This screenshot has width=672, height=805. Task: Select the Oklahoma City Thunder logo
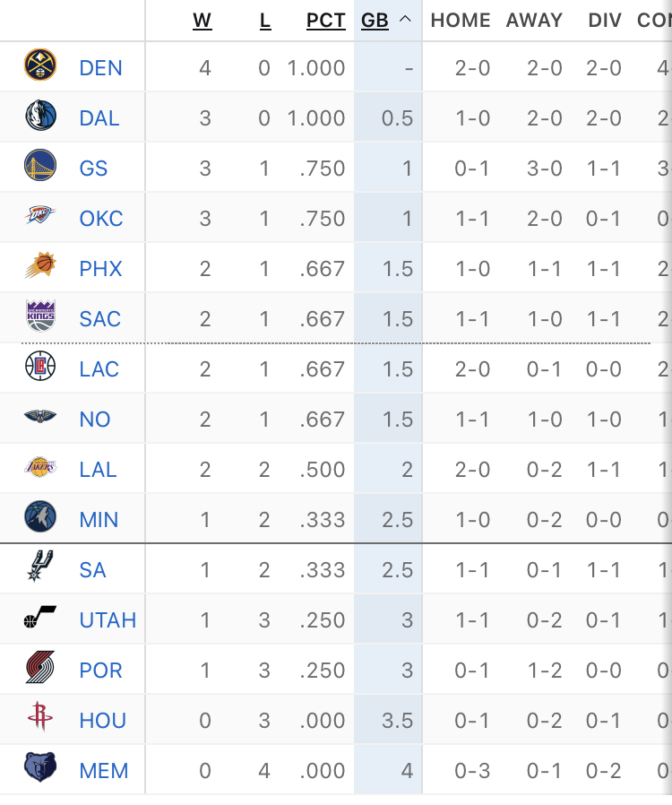click(40, 215)
